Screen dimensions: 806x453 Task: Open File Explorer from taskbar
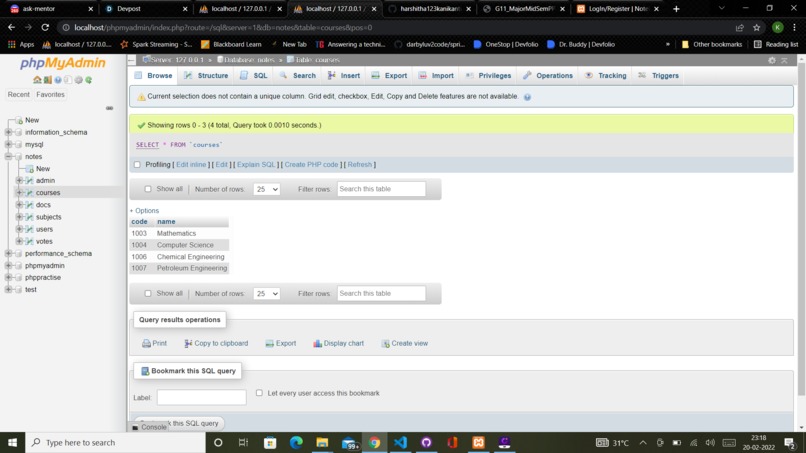322,443
